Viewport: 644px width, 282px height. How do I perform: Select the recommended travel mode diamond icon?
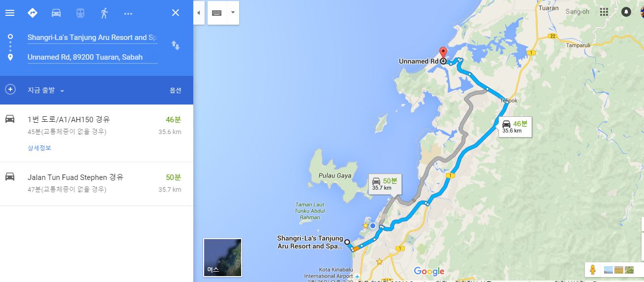coord(33,13)
